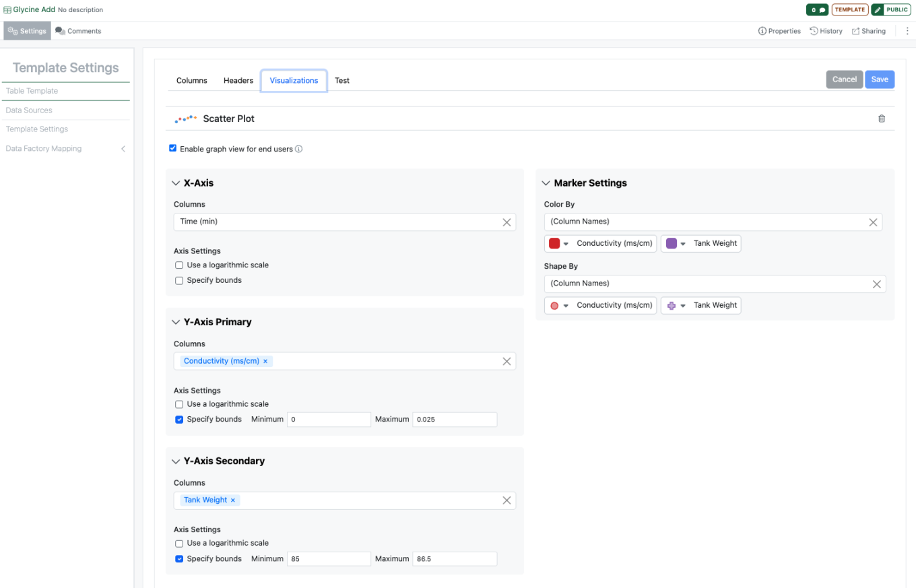Open the three-dot more options menu
Screen dimensions: 916x588
click(x=907, y=31)
